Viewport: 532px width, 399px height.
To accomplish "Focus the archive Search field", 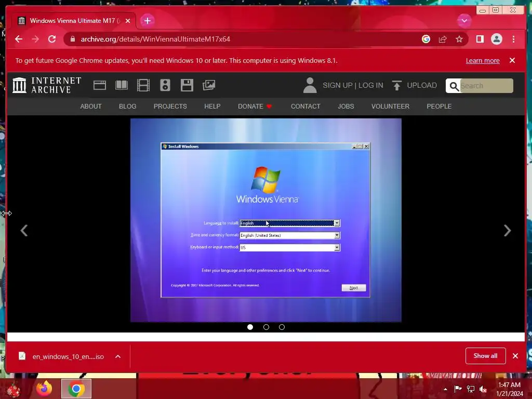I will tap(486, 86).
